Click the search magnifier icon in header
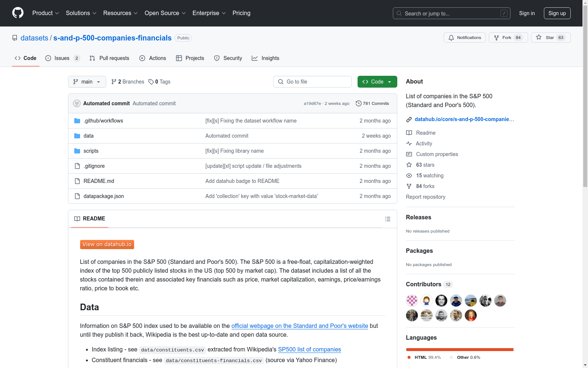Viewport: 588px width, 368px height. 399,13
